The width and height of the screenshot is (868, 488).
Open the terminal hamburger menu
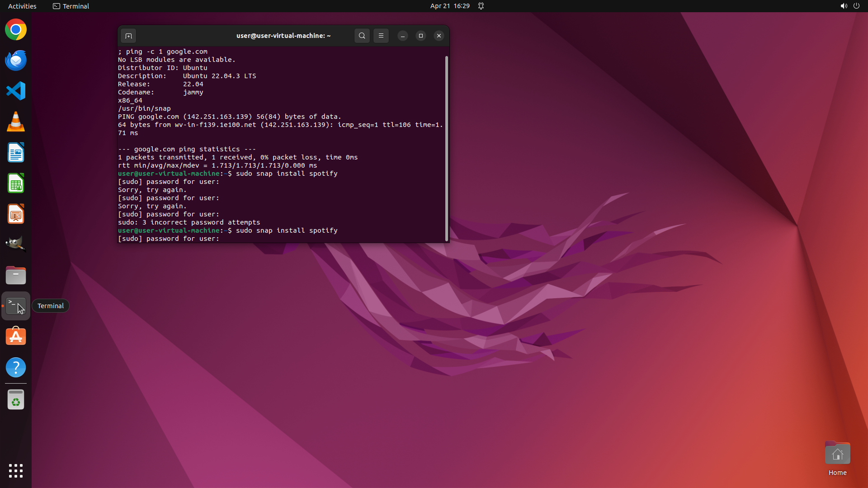coord(381,36)
